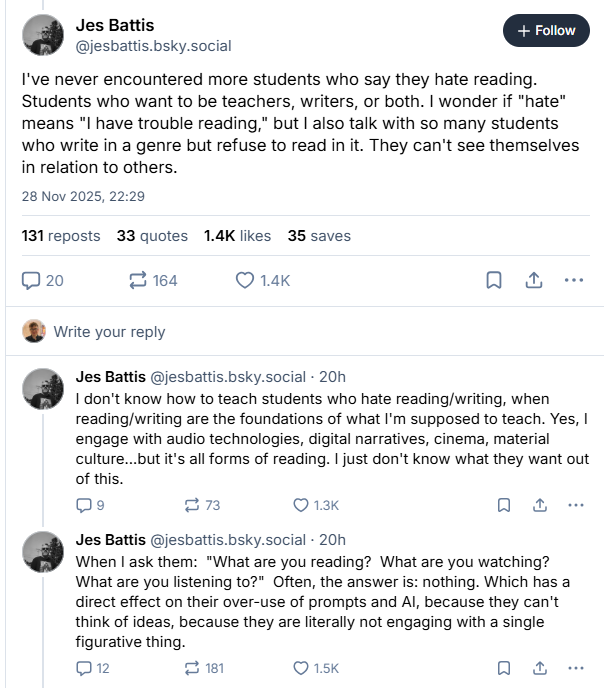The height and width of the screenshot is (688, 604).
Task: Bookmark the main post
Action: click(493, 281)
